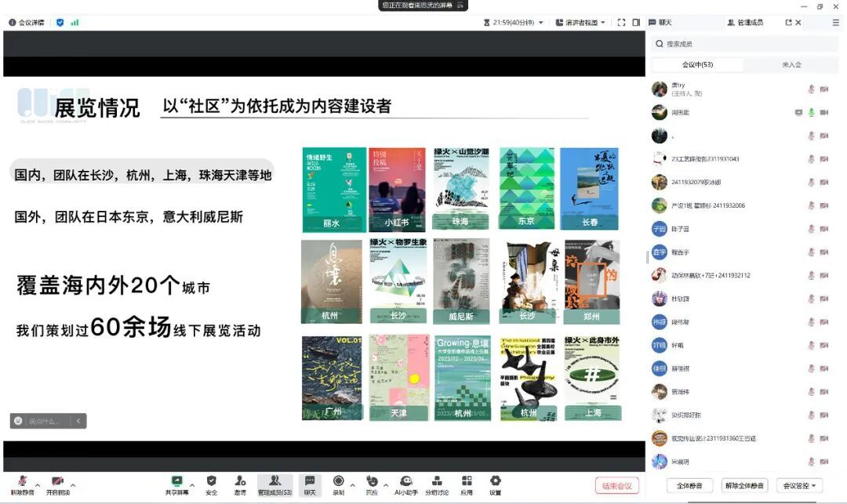Open 分组讨论 breakout rooms
This screenshot has height=504, width=847.
coord(437,481)
